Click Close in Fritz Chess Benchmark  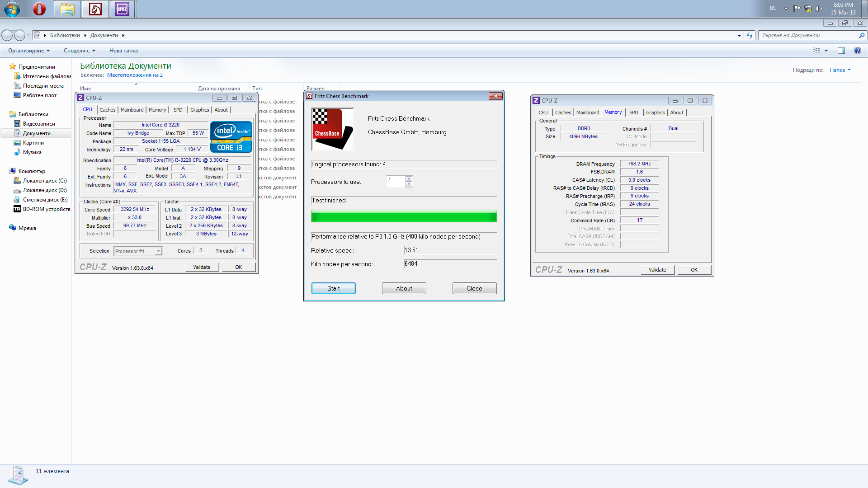474,288
